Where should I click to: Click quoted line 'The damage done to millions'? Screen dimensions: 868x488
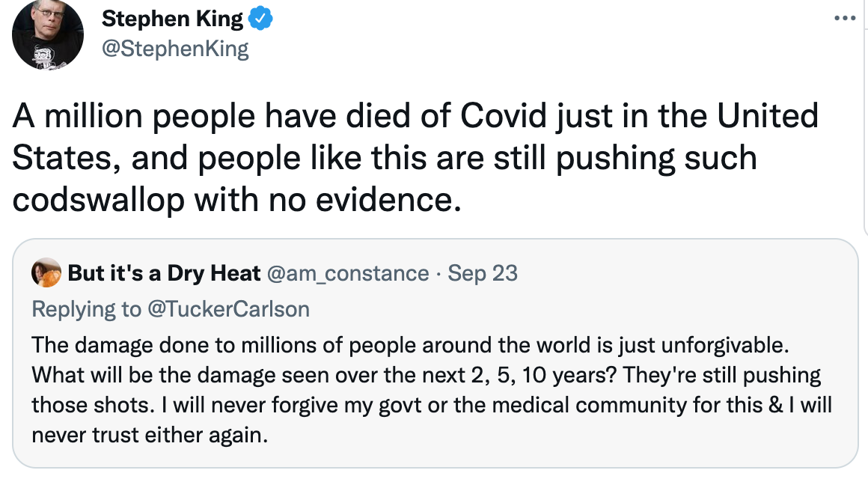point(410,345)
